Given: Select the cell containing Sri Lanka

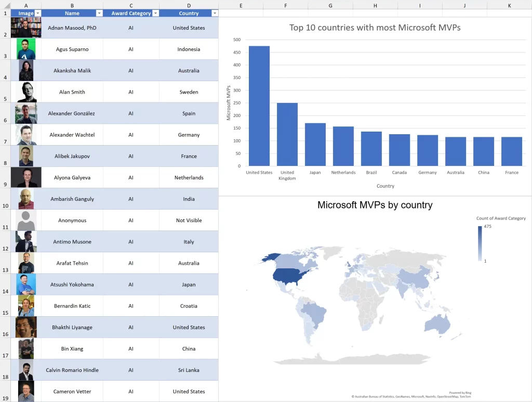Looking at the screenshot, I should [189, 370].
